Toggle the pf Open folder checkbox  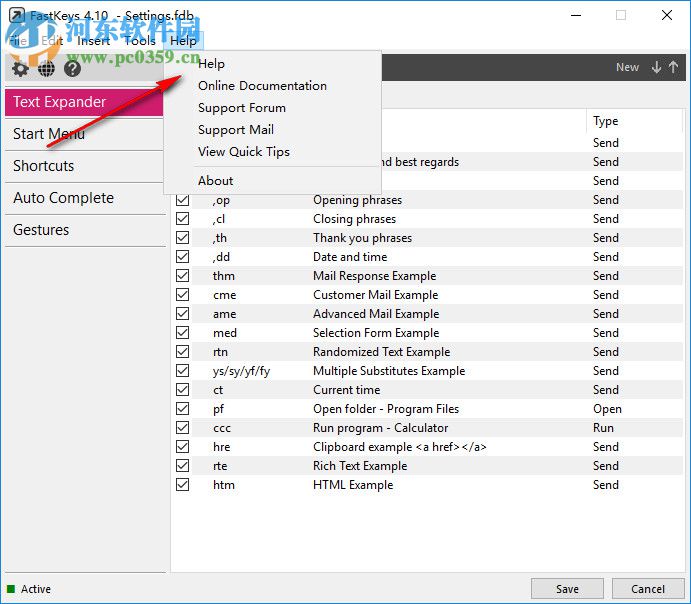[182, 409]
